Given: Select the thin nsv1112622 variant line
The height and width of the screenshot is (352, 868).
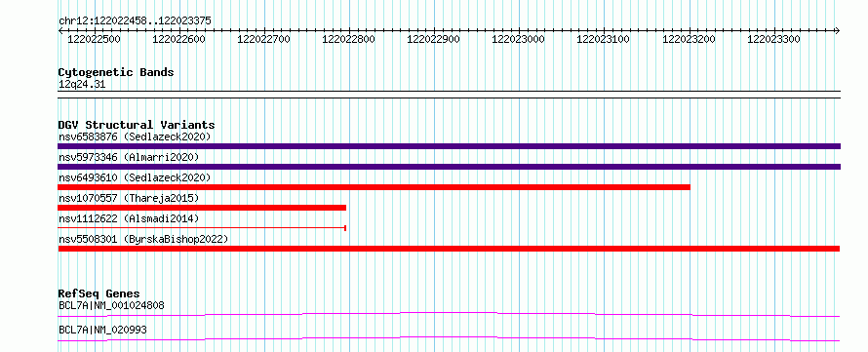Looking at the screenshot, I should [x=202, y=227].
